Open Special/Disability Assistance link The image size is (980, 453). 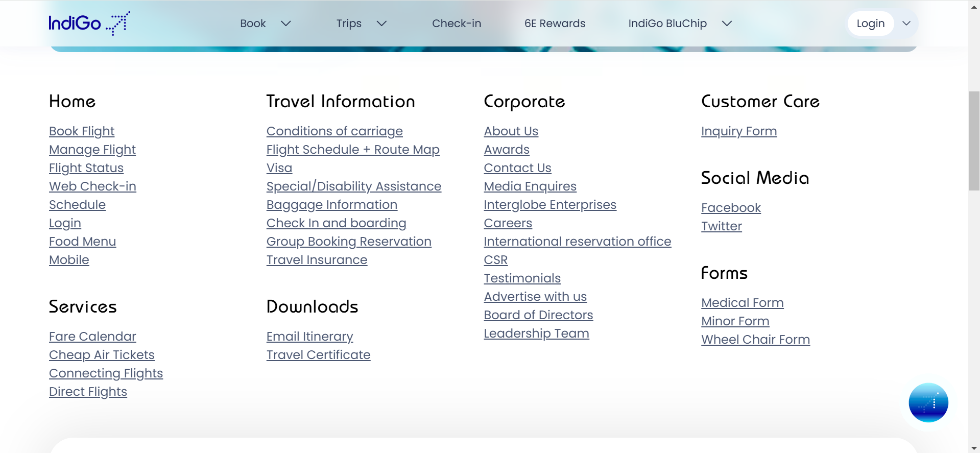[354, 186]
